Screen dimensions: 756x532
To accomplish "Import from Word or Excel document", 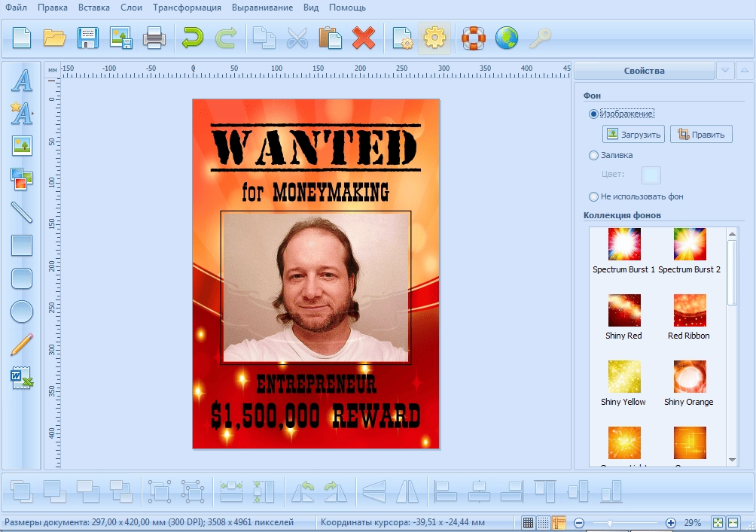I will (x=22, y=378).
